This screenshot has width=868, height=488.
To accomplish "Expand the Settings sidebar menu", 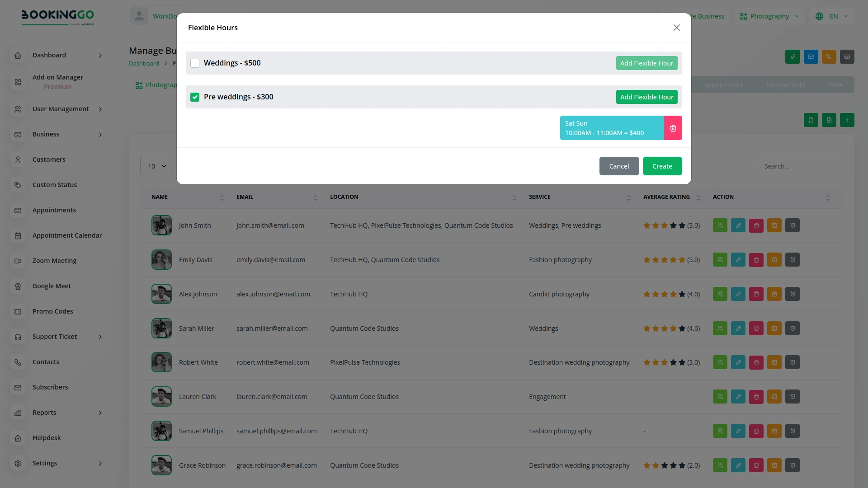I will tap(45, 463).
